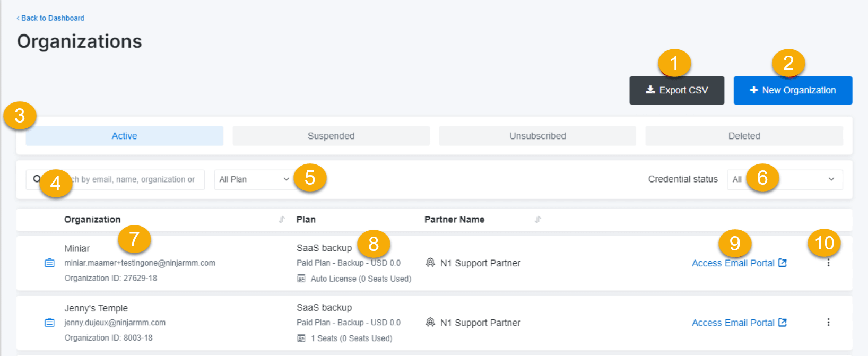
Task: Switch to the Suspended tab
Action: pyautogui.click(x=331, y=136)
